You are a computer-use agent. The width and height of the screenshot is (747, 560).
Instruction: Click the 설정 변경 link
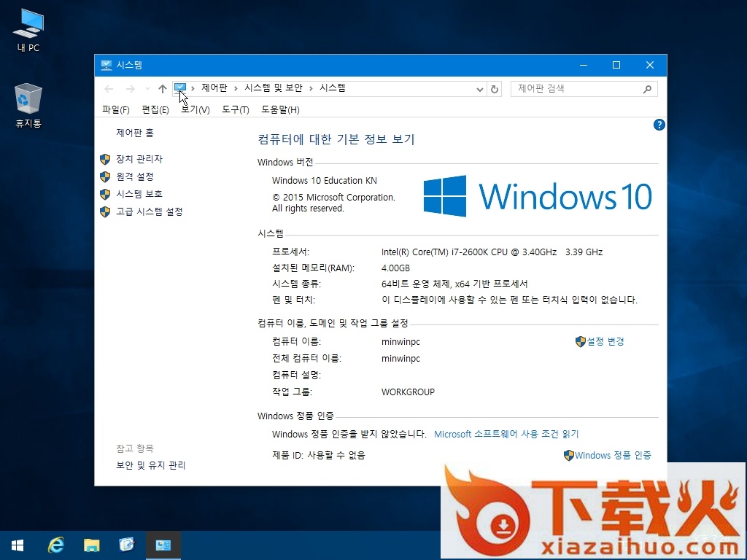(605, 341)
